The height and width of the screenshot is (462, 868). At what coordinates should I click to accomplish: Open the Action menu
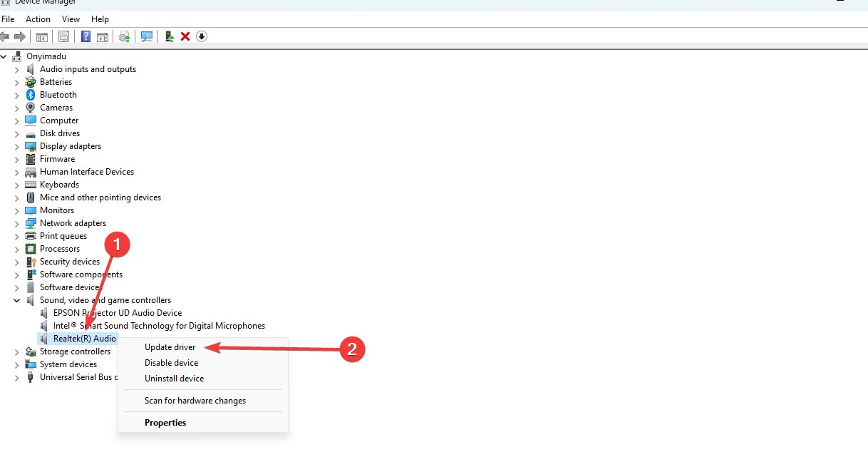point(38,19)
